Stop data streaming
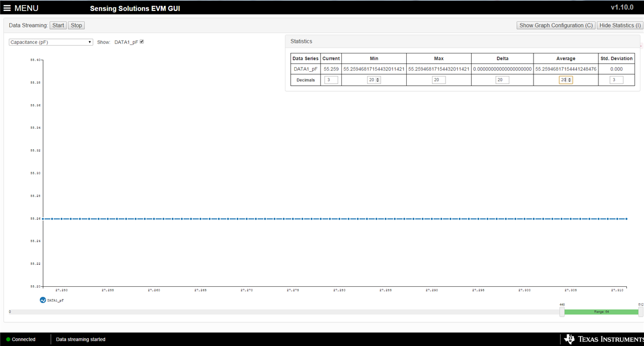Viewport: 644px width, 346px height. pos(76,25)
